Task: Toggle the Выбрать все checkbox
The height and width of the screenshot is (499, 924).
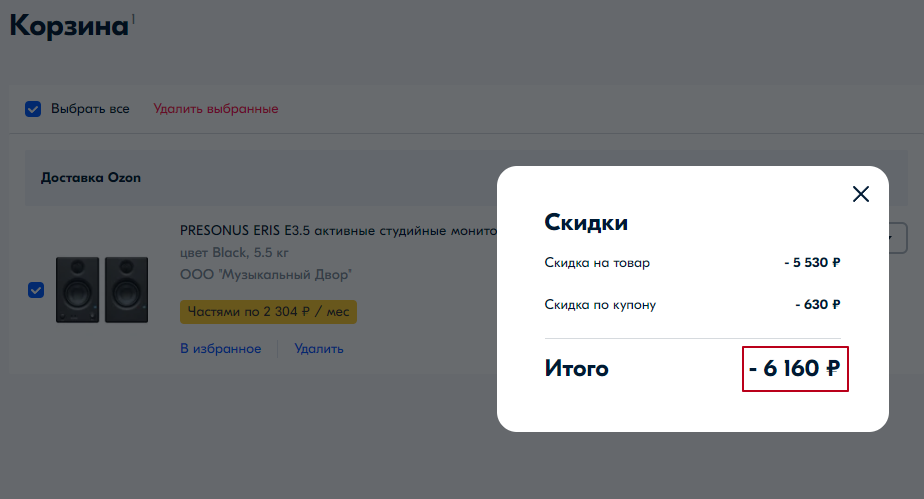Action: (33, 109)
